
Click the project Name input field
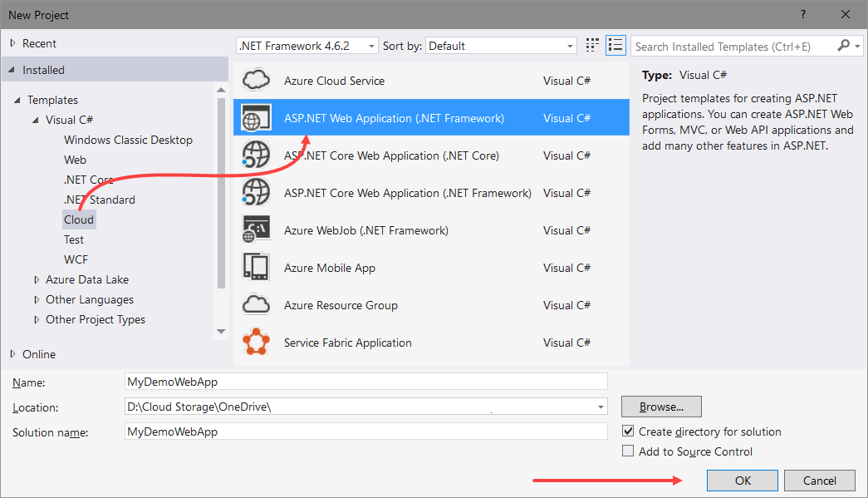[365, 382]
